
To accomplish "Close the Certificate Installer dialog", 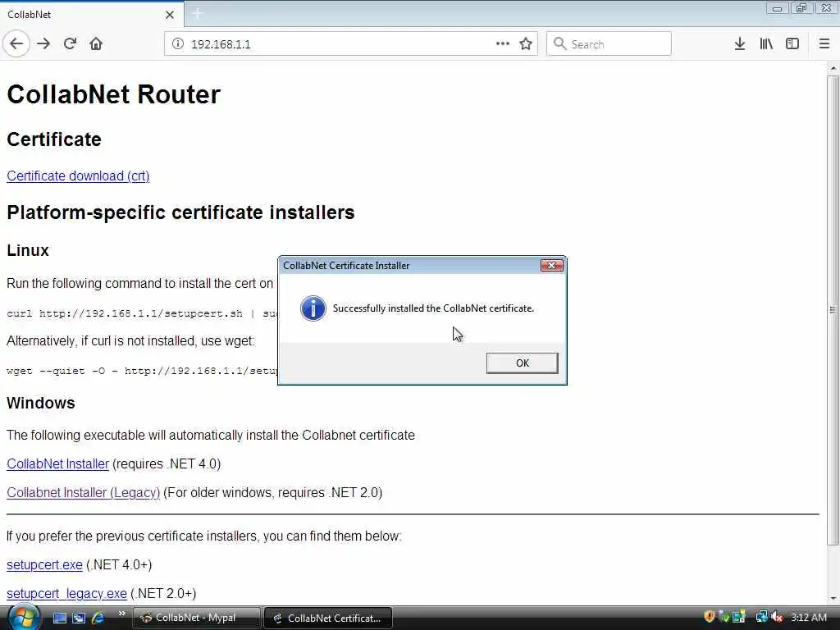I will point(551,265).
